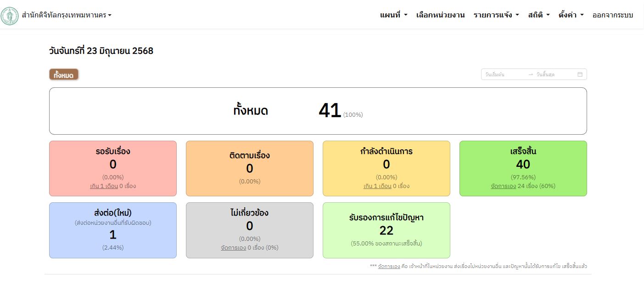644x291 pixels.
Task: Click the (100%) percentage text
Action: 353,115
